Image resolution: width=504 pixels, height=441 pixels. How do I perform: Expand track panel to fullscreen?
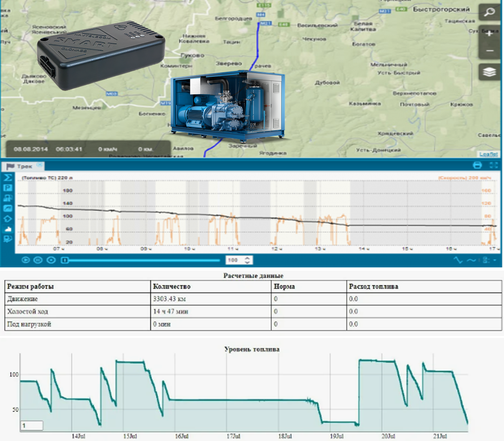tap(494, 165)
